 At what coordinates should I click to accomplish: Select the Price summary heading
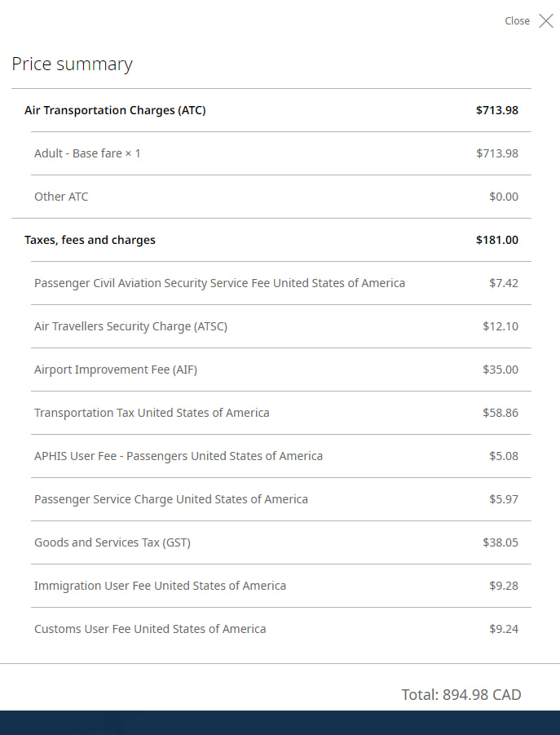(x=72, y=64)
